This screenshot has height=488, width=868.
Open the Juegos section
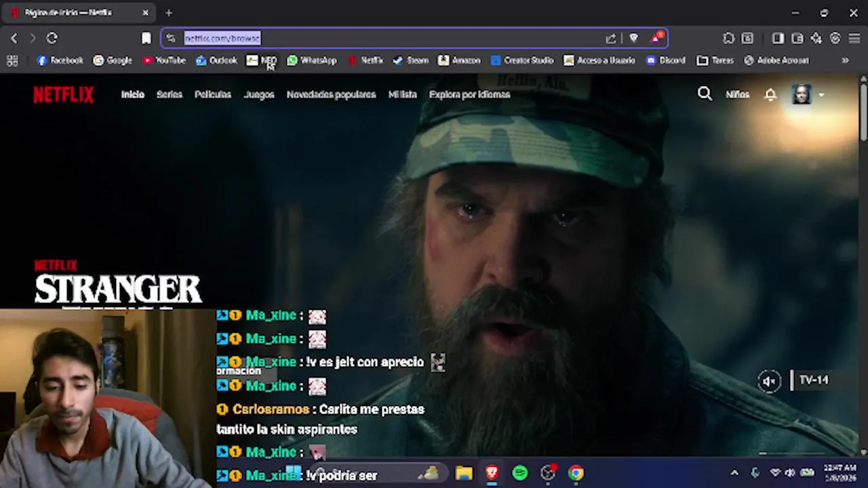point(259,95)
